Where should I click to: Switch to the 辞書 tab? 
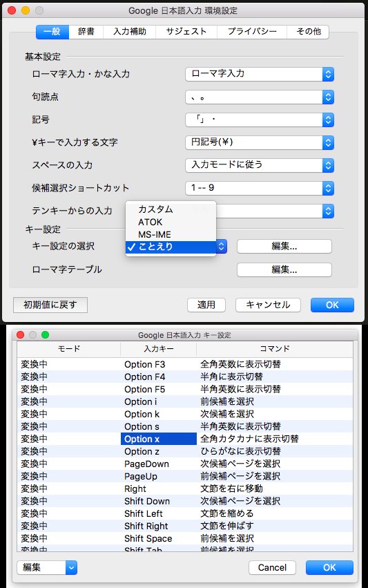86,32
